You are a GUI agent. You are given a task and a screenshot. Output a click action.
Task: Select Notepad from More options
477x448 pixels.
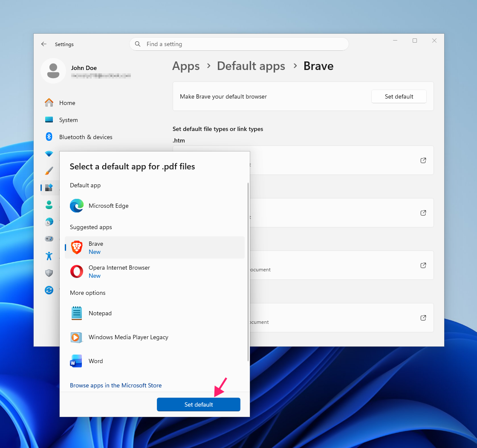tap(155, 314)
